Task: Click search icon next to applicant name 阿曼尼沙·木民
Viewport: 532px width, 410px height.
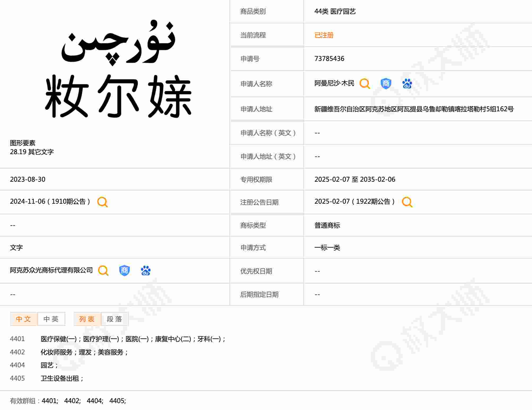Action: [x=365, y=84]
